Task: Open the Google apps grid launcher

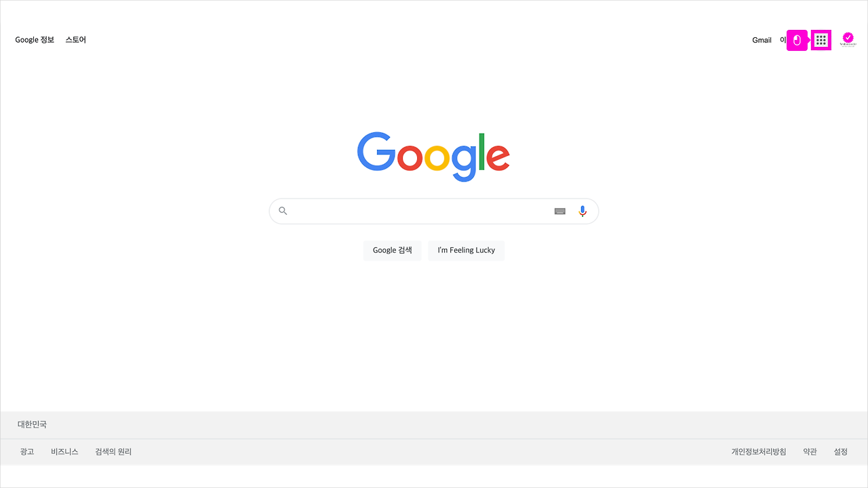Action: click(x=821, y=40)
